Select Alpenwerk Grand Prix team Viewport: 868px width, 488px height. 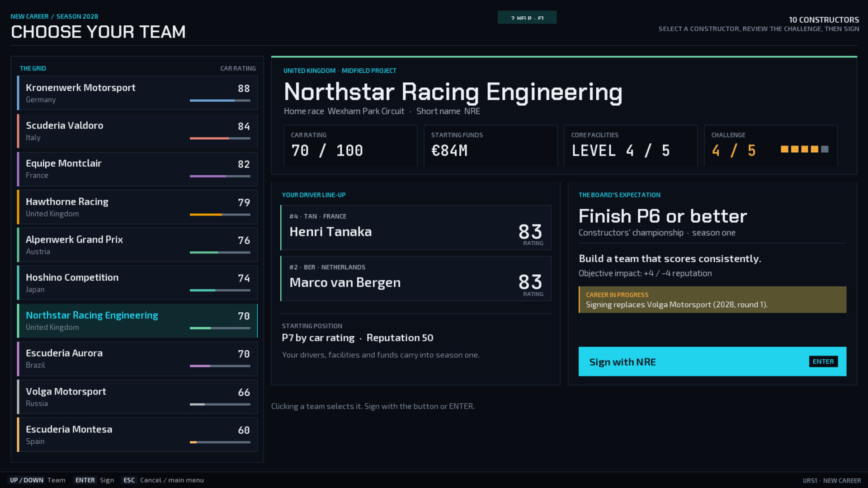pyautogui.click(x=137, y=245)
